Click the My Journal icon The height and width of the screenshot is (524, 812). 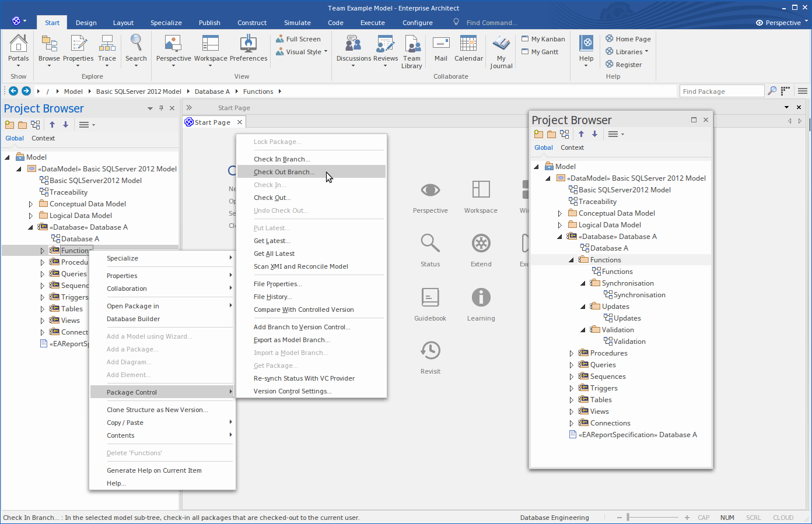click(501, 51)
